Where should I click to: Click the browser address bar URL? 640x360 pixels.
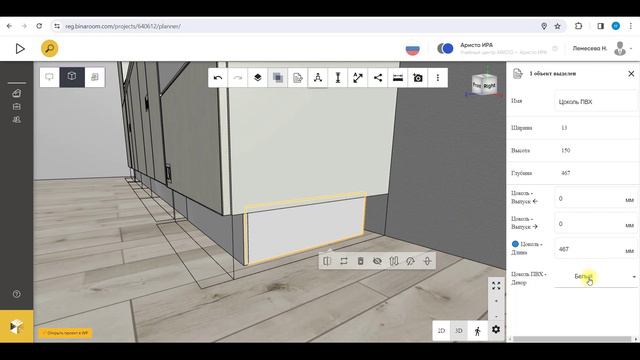click(123, 26)
